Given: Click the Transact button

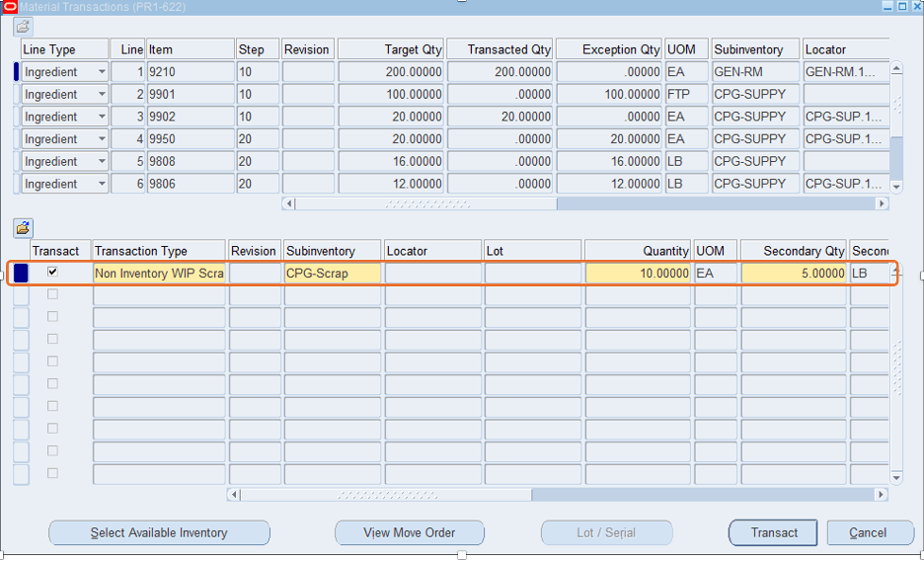Looking at the screenshot, I should pos(774,532).
